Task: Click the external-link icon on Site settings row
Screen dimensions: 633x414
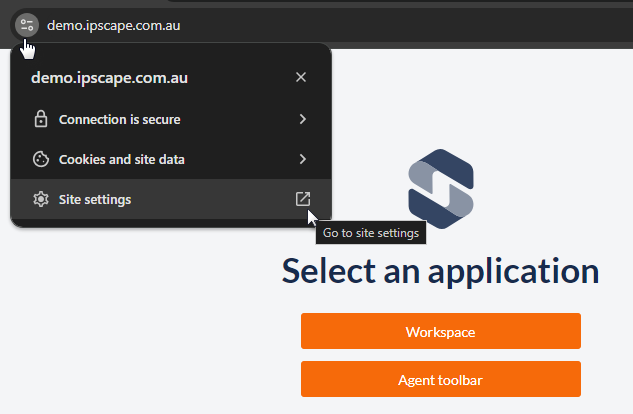Action: (x=302, y=199)
